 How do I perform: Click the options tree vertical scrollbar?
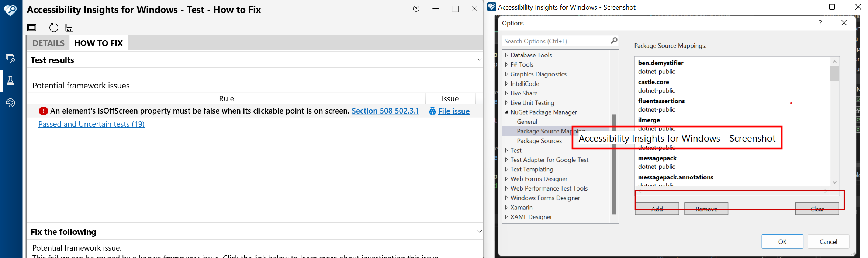pyautogui.click(x=614, y=164)
